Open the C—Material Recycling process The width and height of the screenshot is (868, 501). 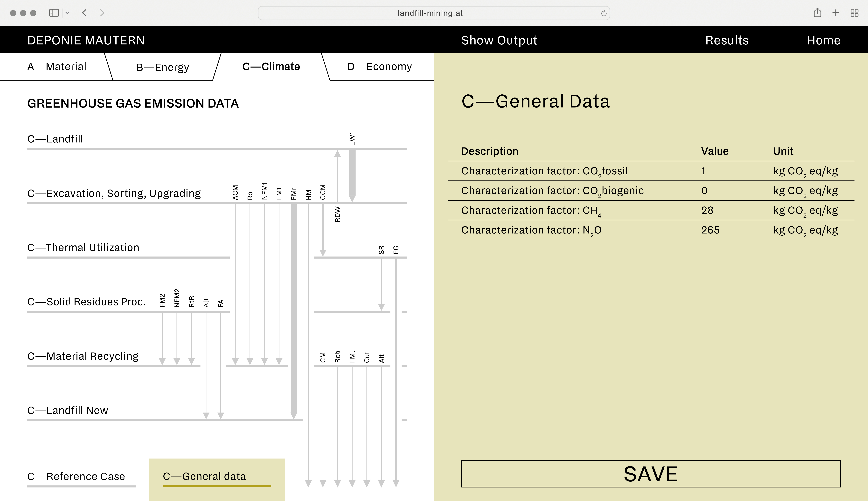pos(83,356)
